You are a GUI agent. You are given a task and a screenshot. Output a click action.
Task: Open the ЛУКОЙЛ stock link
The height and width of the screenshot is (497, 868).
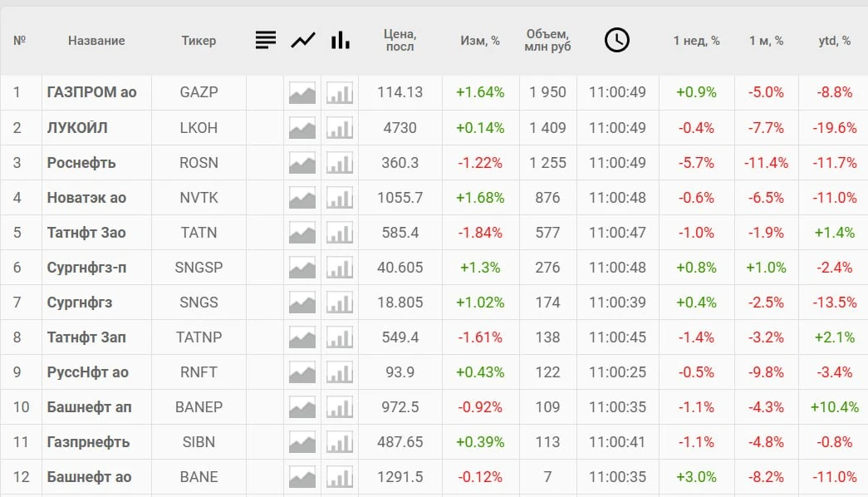[x=77, y=128]
